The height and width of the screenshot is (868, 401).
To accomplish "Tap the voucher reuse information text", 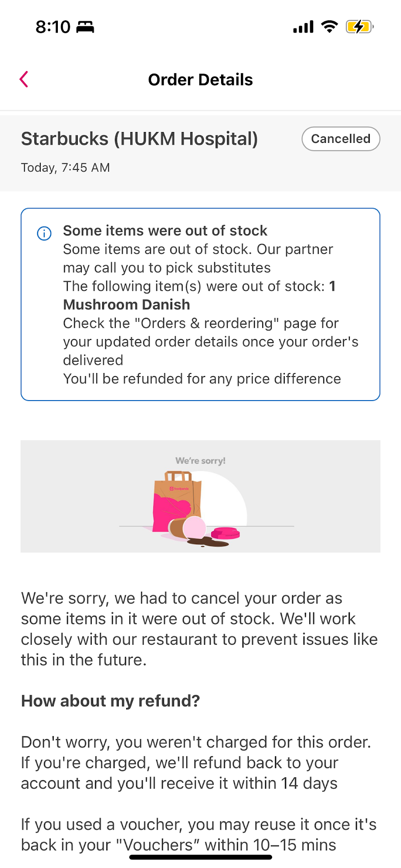I will [x=199, y=834].
